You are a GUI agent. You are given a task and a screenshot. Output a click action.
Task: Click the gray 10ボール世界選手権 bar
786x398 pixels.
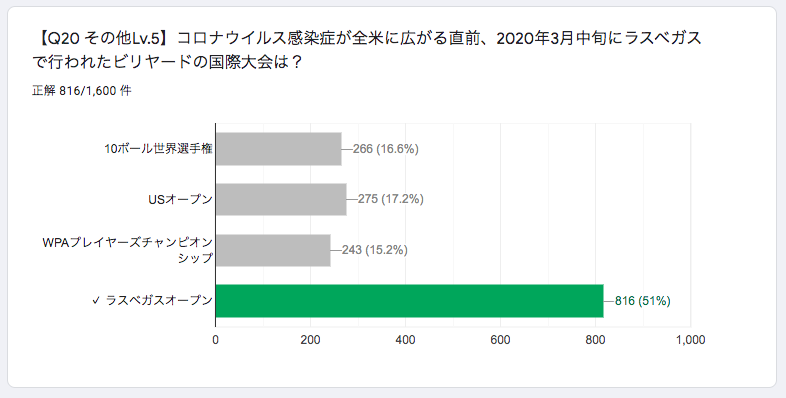point(279,149)
